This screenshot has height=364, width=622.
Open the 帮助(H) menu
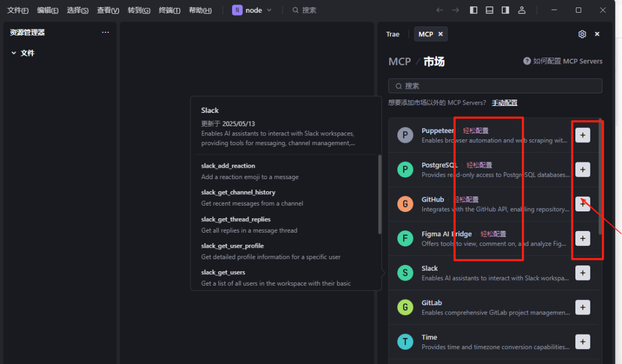200,10
